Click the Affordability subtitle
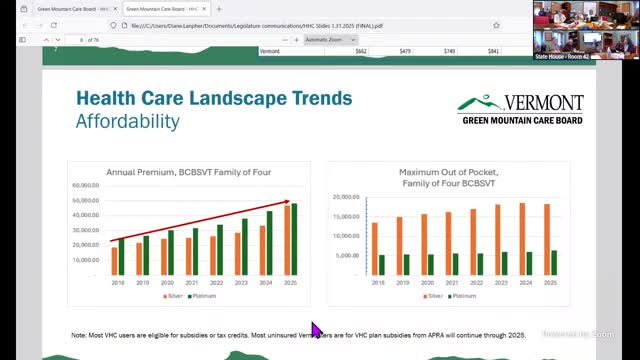The image size is (640, 360). point(128,121)
